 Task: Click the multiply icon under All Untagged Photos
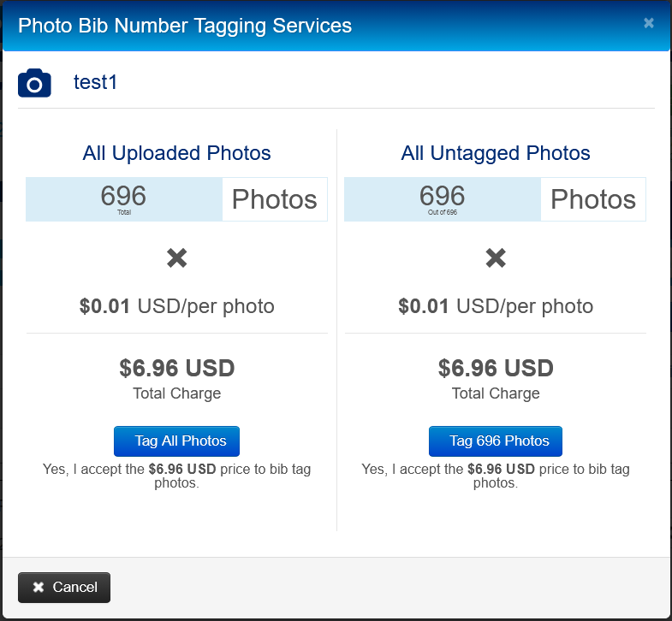[496, 258]
